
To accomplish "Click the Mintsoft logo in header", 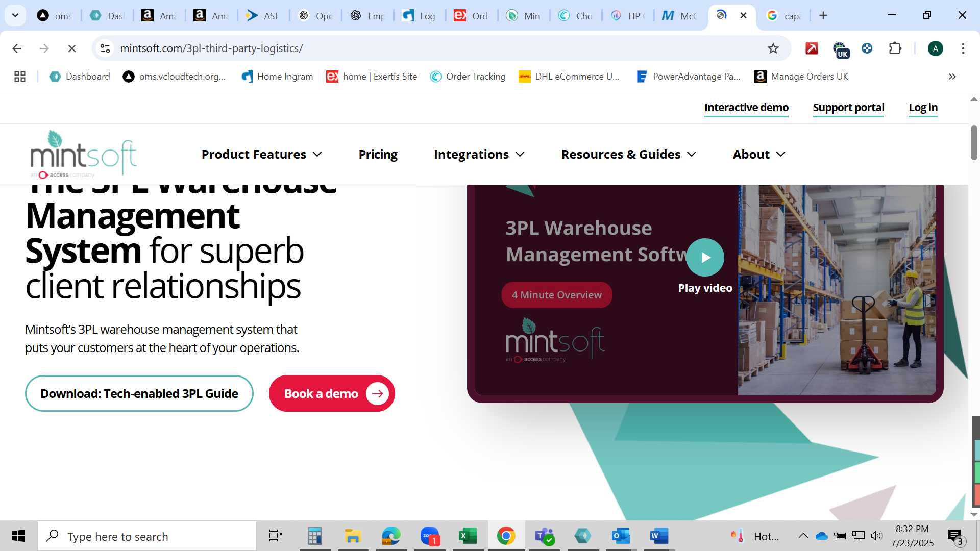I will (x=83, y=154).
